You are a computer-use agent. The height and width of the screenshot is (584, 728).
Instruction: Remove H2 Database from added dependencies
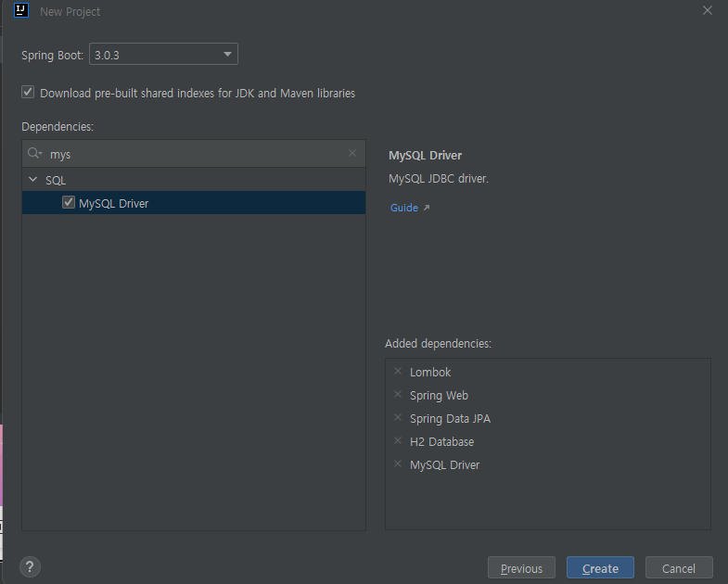[398, 441]
